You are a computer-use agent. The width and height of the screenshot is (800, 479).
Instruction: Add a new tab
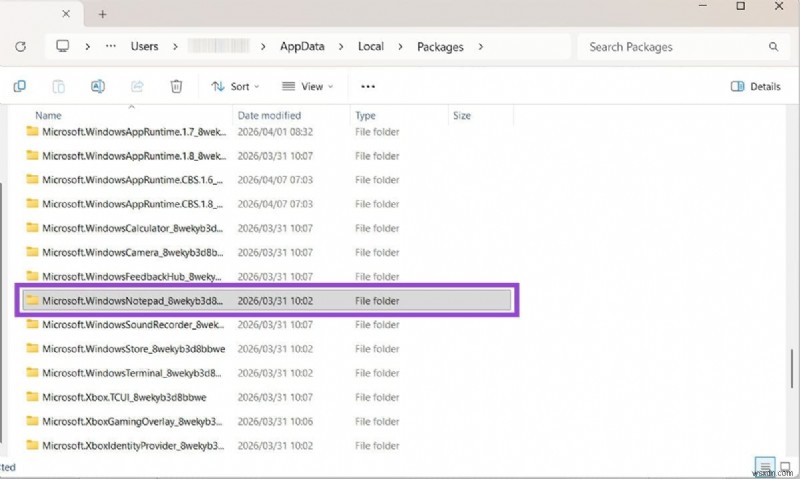tap(103, 14)
